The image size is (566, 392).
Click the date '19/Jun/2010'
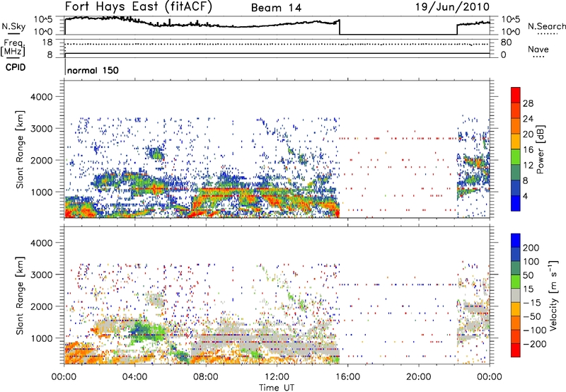453,7
